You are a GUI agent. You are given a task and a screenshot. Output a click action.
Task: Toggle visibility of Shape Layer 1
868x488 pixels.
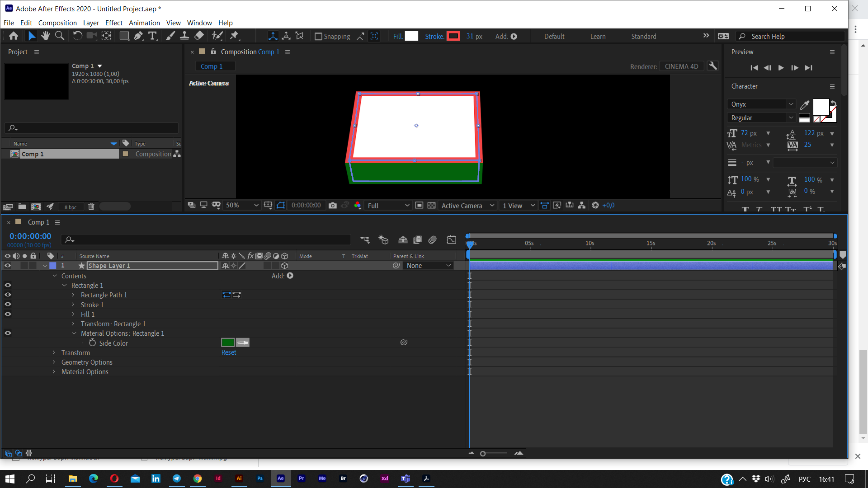click(x=7, y=266)
